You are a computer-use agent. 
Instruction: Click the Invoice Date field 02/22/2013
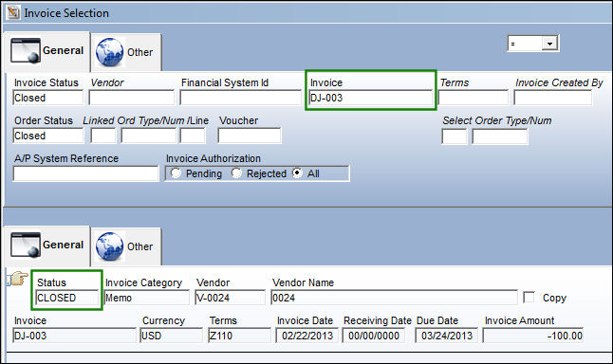(306, 336)
